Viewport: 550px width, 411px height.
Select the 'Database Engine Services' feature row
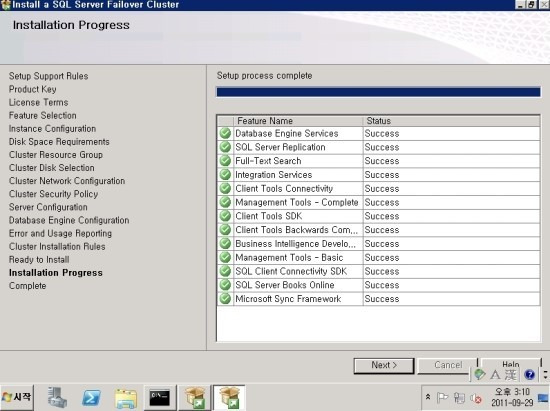click(x=378, y=134)
